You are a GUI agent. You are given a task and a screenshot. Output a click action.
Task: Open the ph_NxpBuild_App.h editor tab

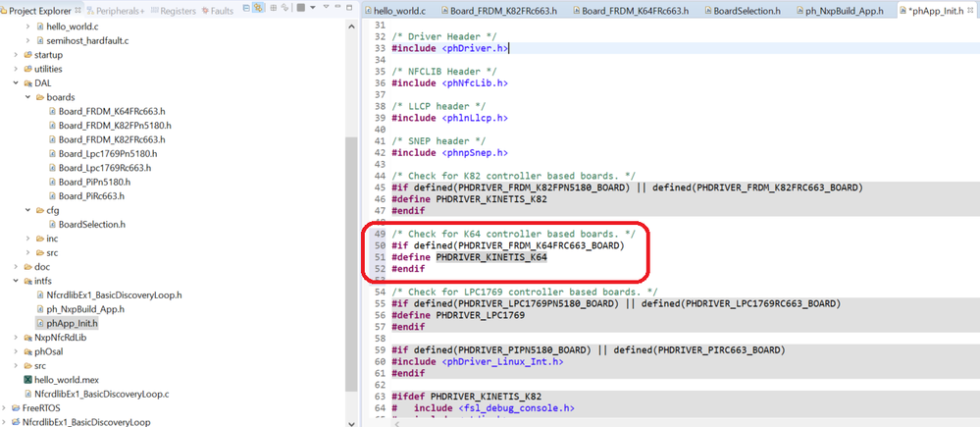pos(842,11)
